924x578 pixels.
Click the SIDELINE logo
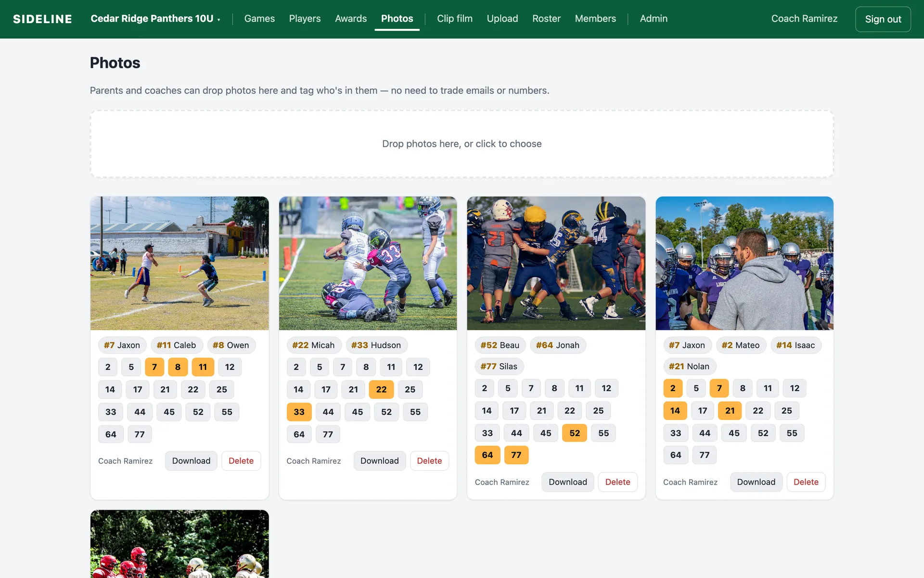[42, 19]
